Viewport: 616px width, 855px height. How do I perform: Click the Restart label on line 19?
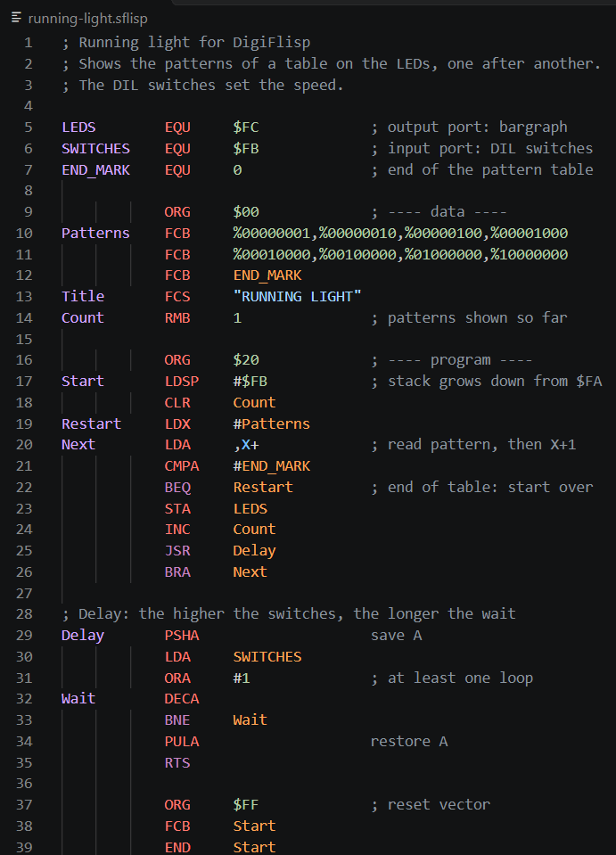tap(92, 423)
